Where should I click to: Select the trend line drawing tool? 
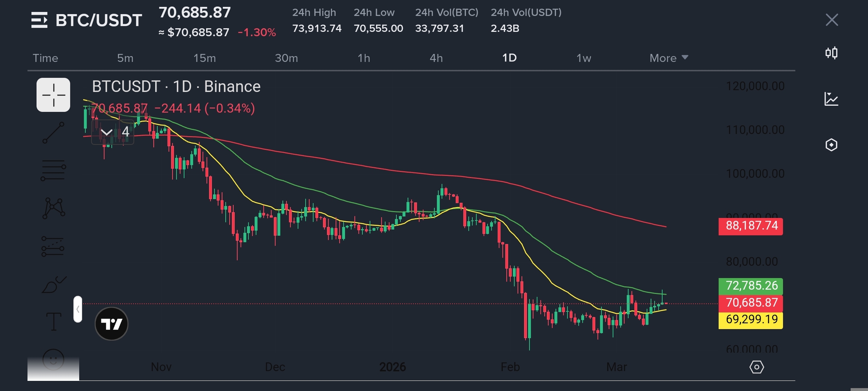pos(53,133)
